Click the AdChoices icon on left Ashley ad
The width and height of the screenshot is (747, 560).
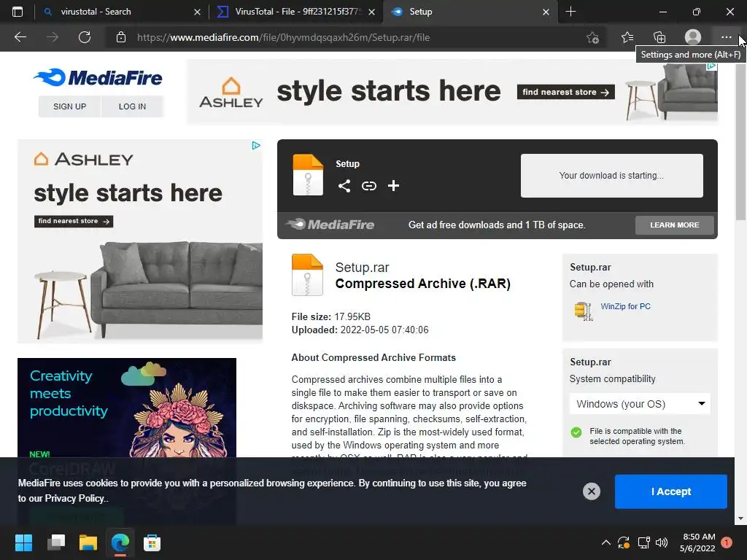coord(256,146)
